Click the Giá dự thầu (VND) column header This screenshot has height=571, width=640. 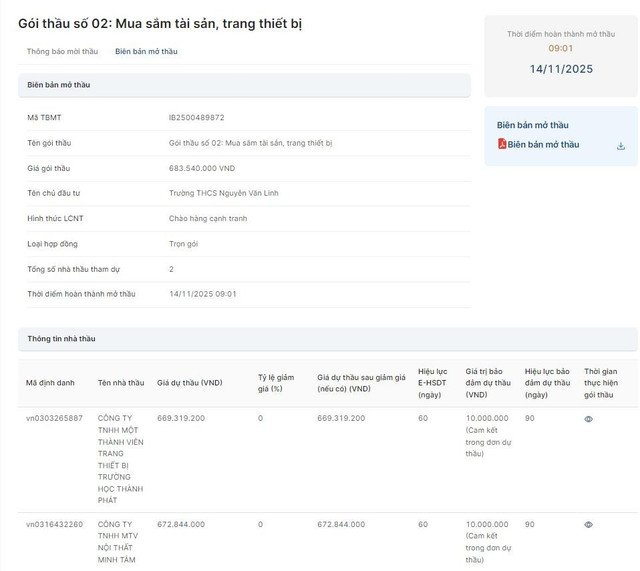tap(190, 383)
